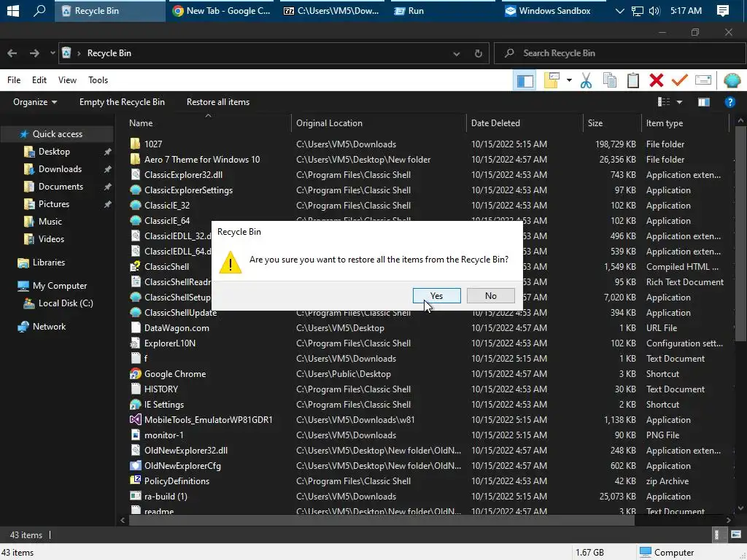Click Restore all items command

218,102
